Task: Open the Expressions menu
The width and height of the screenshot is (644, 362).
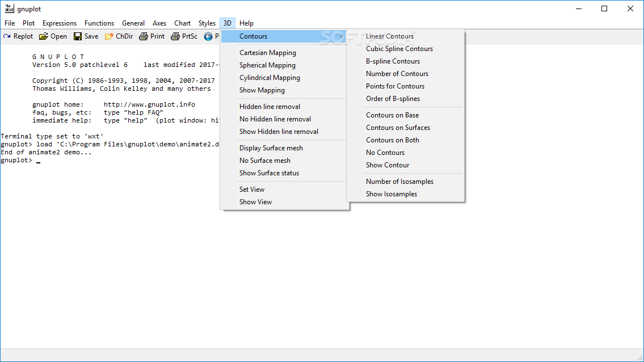Action: (x=60, y=23)
